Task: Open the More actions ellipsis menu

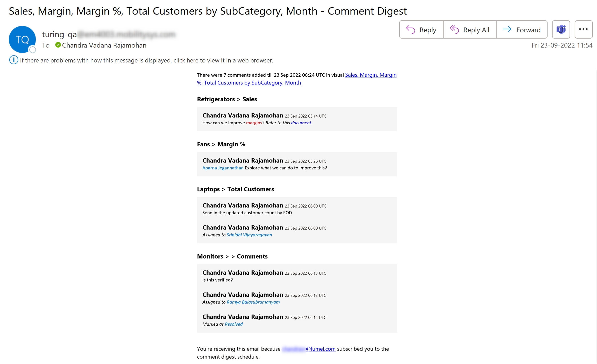Action: (x=583, y=30)
